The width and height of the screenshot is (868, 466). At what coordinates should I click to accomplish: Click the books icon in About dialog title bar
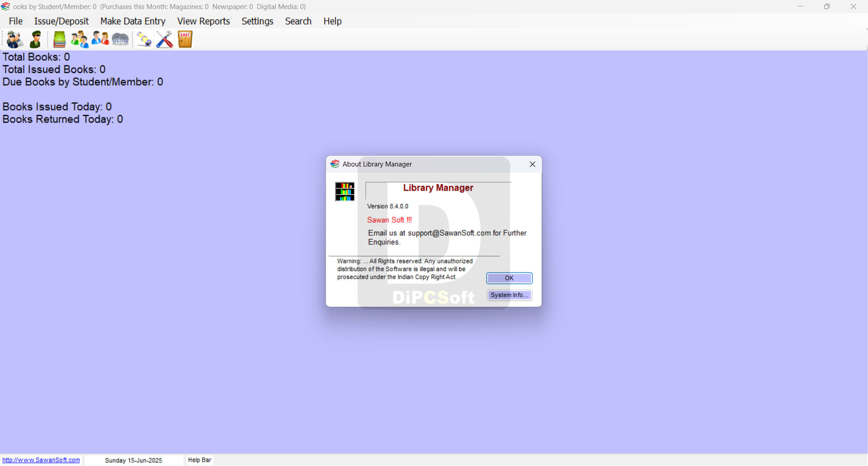[335, 164]
